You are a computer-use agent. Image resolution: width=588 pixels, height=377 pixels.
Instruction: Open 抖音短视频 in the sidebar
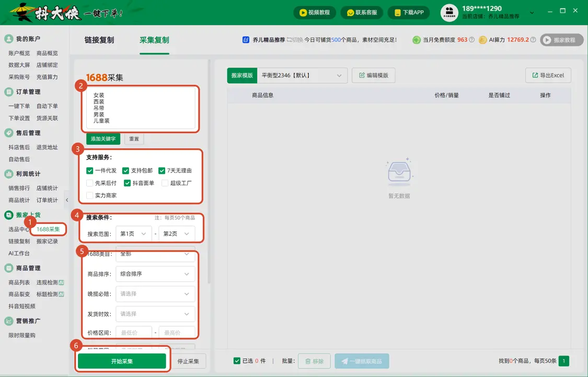coord(22,306)
